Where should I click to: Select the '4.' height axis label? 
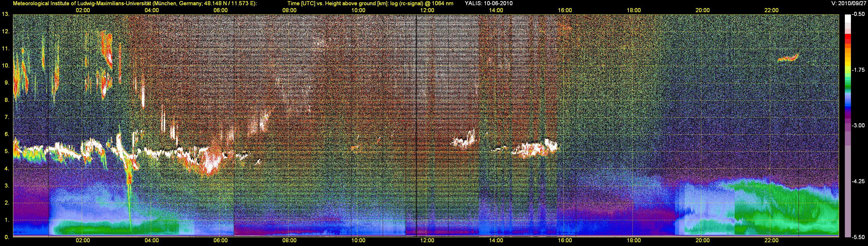pos(7,169)
